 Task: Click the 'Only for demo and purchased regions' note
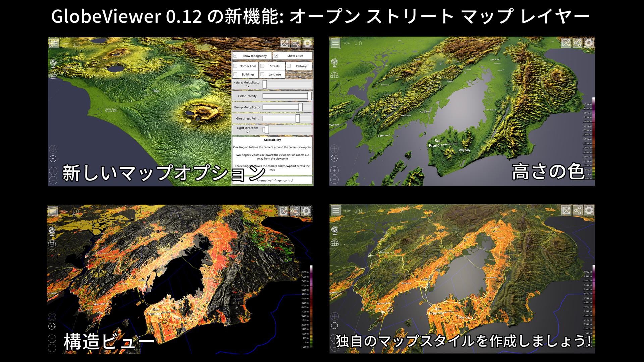(x=299, y=74)
